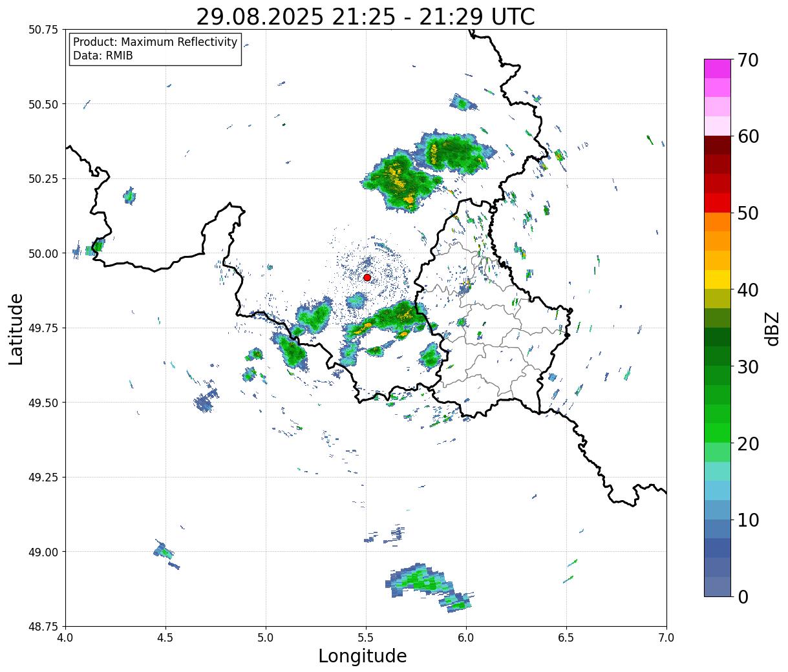Click the 'Longitude' axis label

pyautogui.click(x=363, y=656)
